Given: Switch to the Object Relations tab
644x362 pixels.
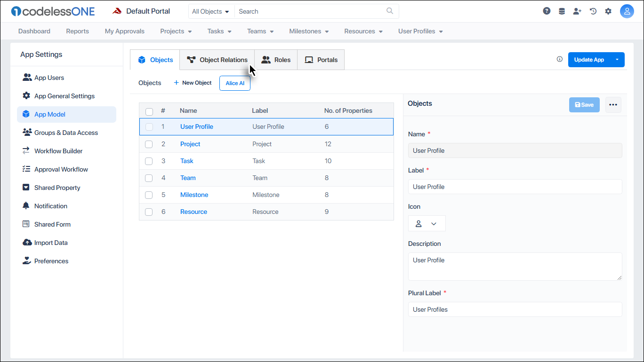Looking at the screenshot, I should [x=217, y=60].
